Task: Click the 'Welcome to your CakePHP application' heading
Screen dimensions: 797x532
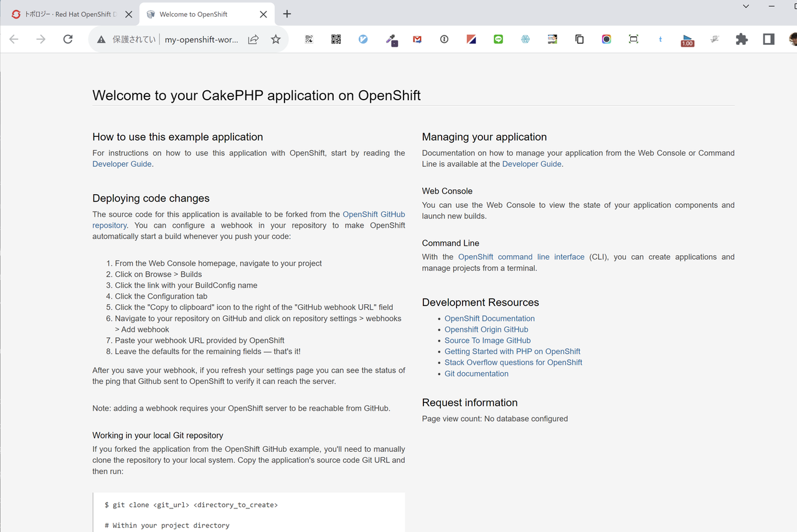Action: point(257,95)
